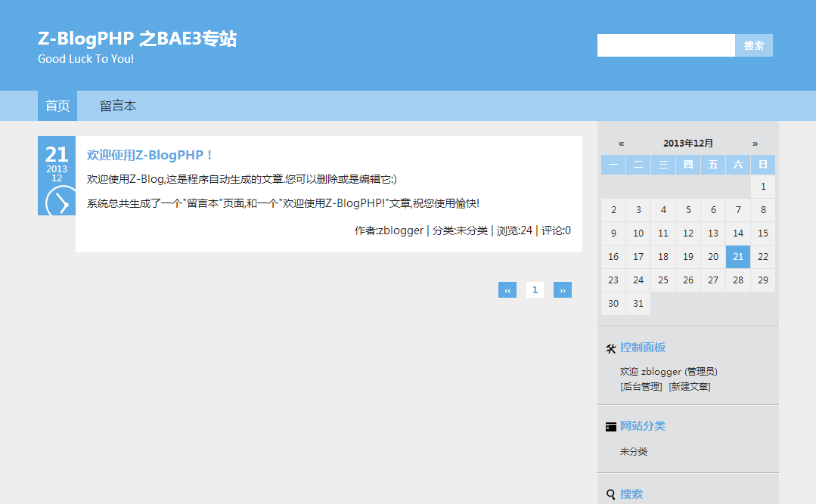
Task: Go to previous month with calendar « arrow
Action: 620,142
